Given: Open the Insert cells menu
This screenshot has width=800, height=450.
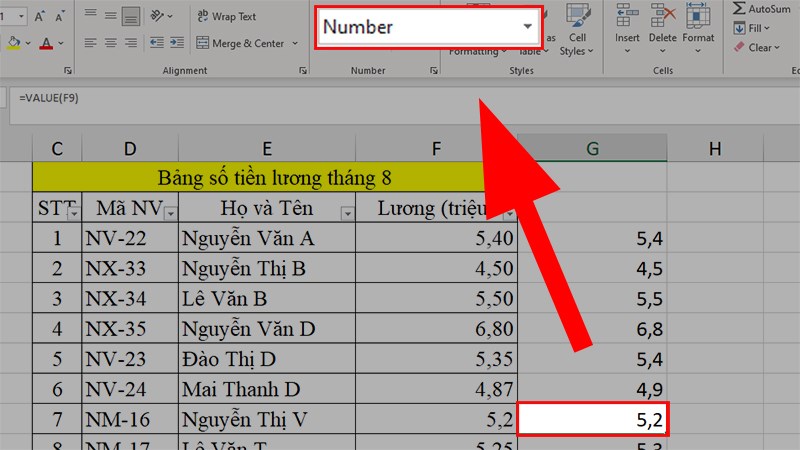Looking at the screenshot, I should (x=627, y=30).
